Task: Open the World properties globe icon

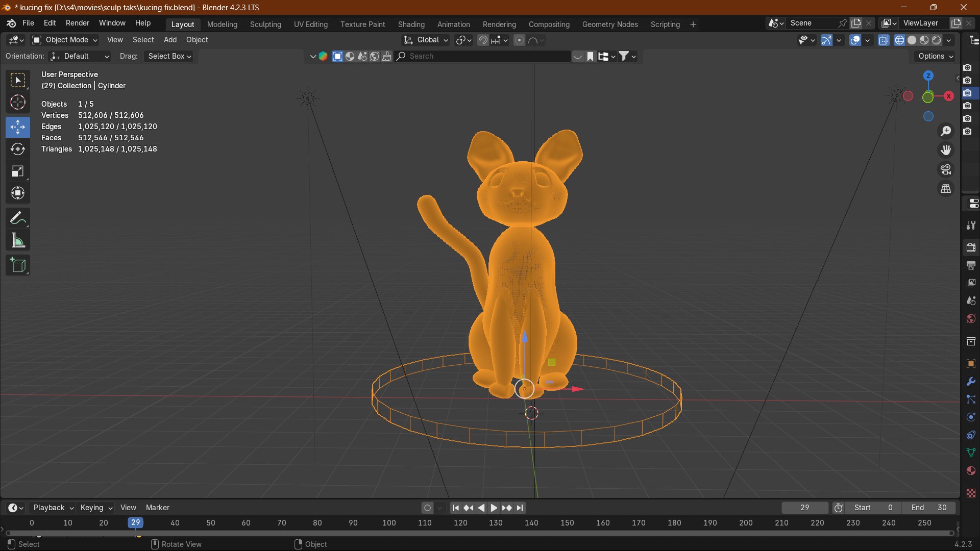Action: [x=971, y=319]
